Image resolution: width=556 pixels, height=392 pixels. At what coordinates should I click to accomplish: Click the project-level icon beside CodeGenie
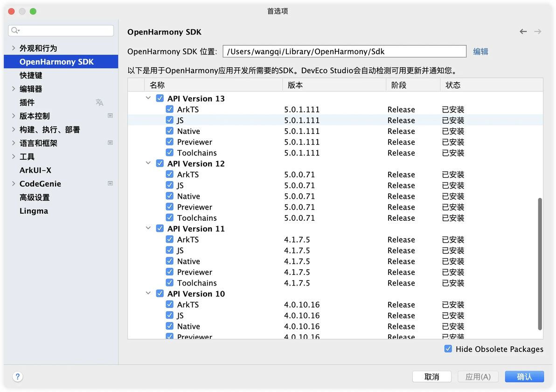(110, 183)
